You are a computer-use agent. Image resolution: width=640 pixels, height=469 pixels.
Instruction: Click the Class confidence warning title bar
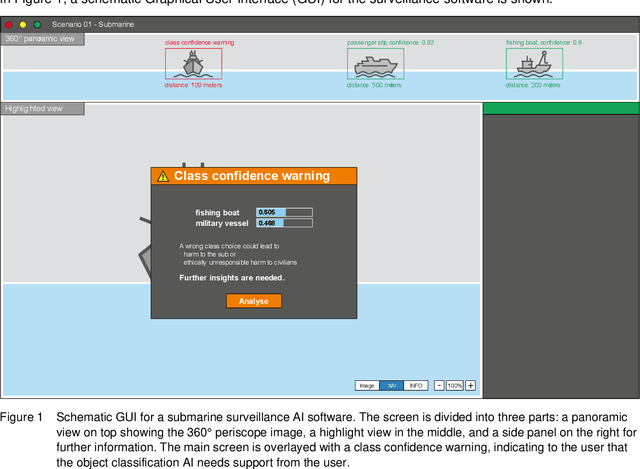[253, 176]
